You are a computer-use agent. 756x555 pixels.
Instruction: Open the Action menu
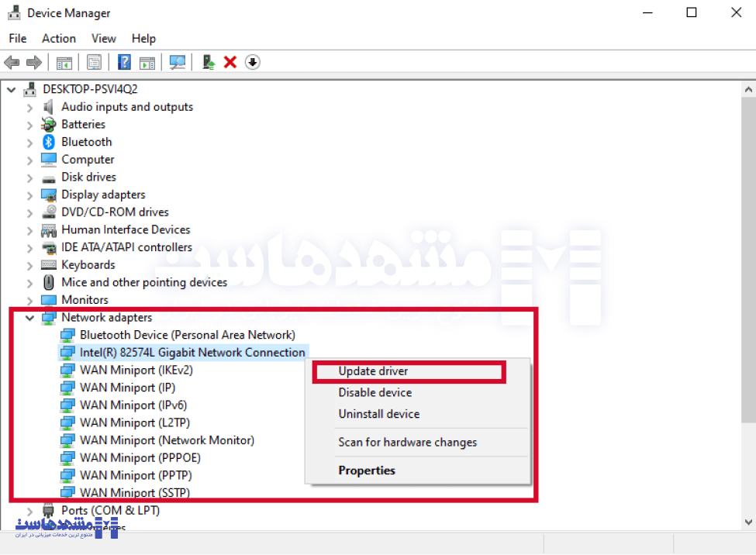(59, 38)
